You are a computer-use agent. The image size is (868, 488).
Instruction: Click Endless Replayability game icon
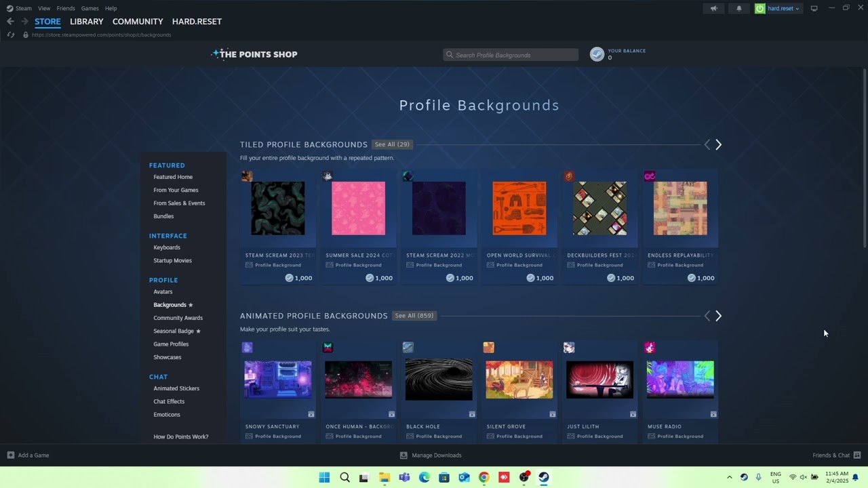(x=650, y=176)
